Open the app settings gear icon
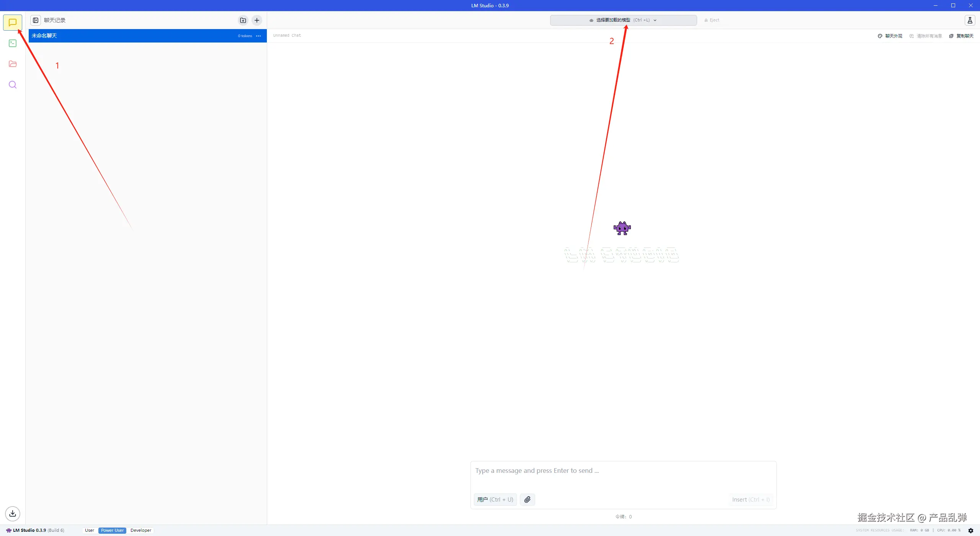 click(x=971, y=531)
